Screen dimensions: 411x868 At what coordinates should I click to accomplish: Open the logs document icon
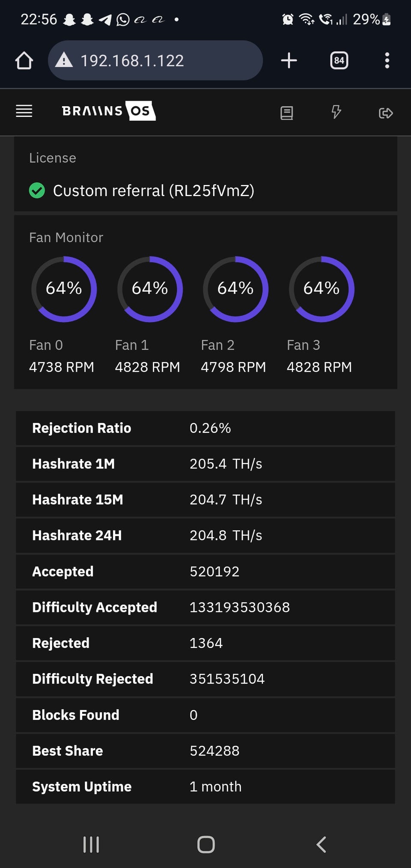click(286, 113)
